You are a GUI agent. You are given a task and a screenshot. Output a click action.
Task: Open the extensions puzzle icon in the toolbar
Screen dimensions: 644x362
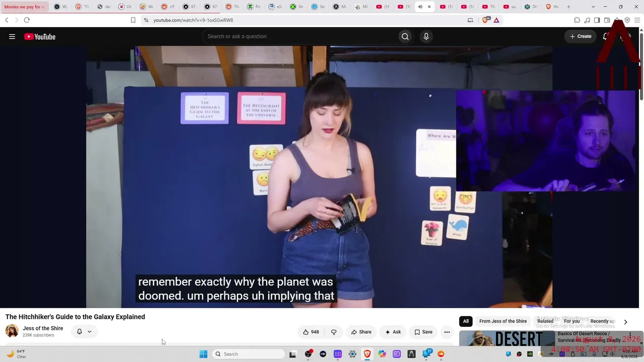tap(577, 20)
